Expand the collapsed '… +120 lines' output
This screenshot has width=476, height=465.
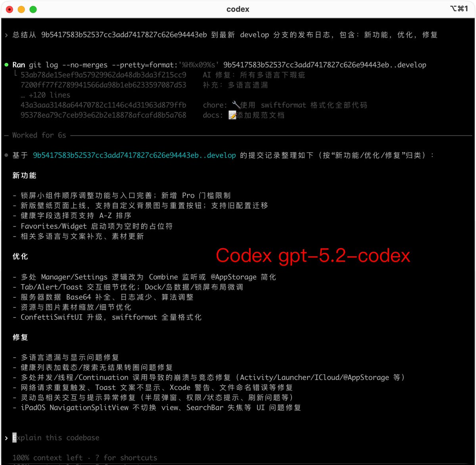[x=45, y=95]
